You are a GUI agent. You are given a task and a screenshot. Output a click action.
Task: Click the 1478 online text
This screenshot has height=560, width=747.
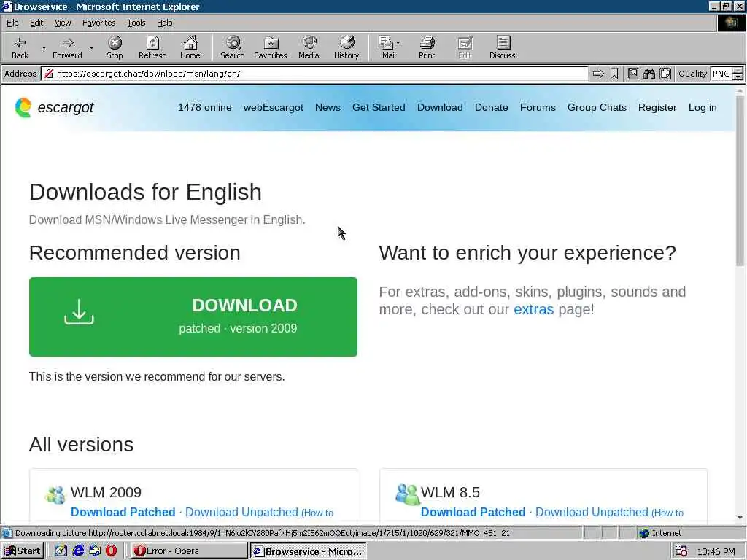(x=204, y=107)
